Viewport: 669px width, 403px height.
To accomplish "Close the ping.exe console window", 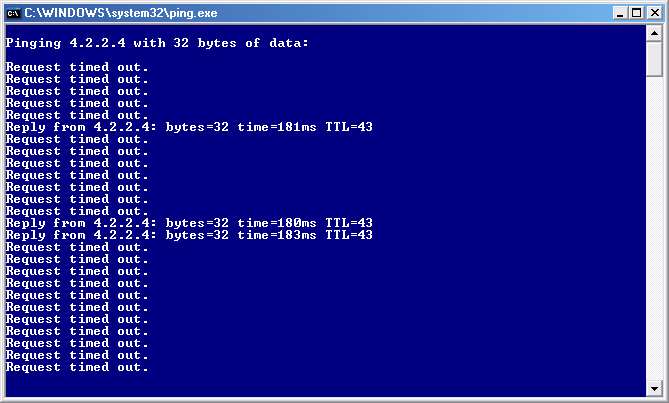I will 654,13.
